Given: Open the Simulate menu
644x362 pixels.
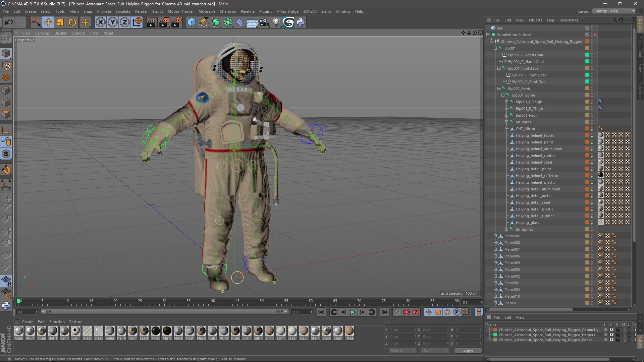Looking at the screenshot, I should pyautogui.click(x=123, y=11).
